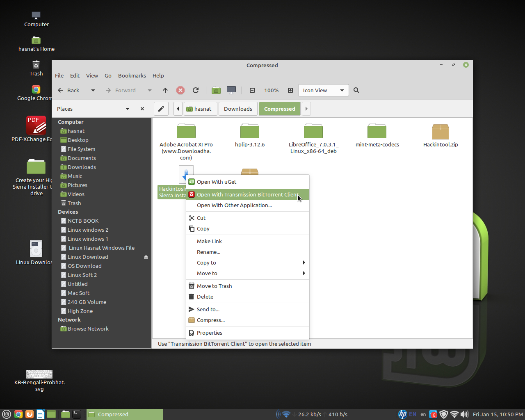Click the monitor icon in the file manager toolbar
The image size is (525, 420).
pos(231,90)
